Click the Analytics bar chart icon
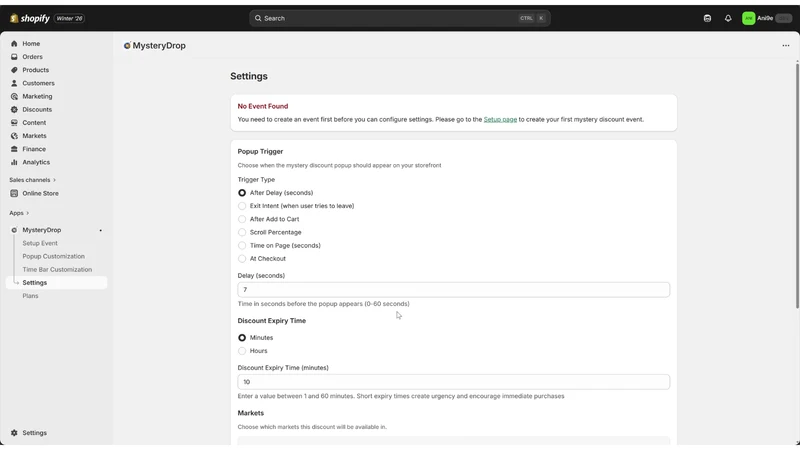Viewport: 800px width, 450px height. click(14, 162)
